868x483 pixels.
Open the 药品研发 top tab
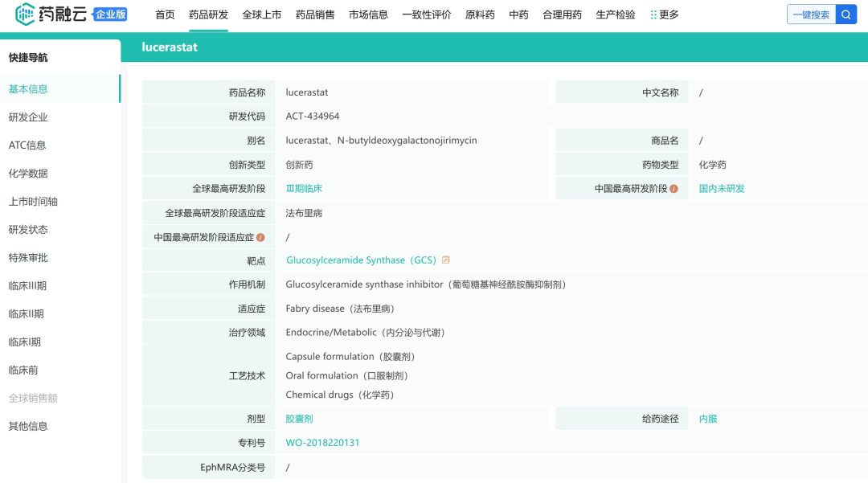208,14
